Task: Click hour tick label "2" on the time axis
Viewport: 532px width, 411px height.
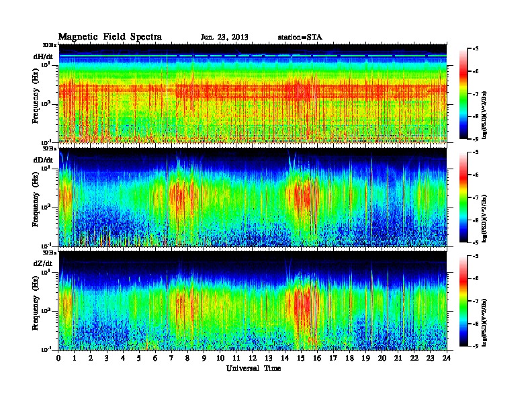Action: (91, 358)
